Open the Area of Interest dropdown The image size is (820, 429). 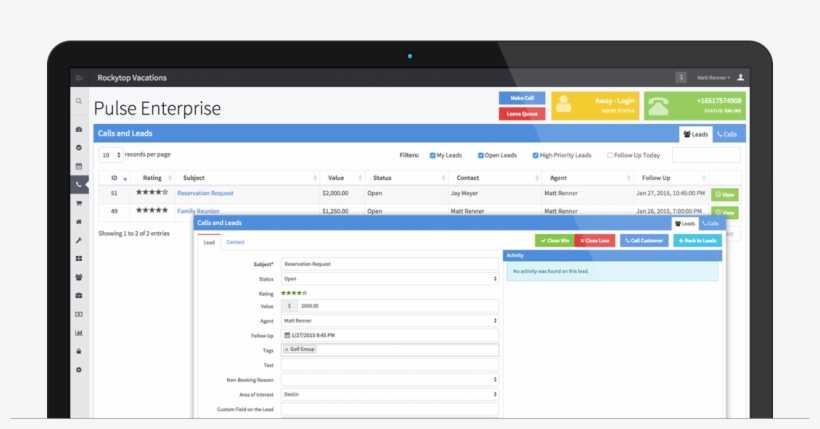pyautogui.click(x=390, y=394)
